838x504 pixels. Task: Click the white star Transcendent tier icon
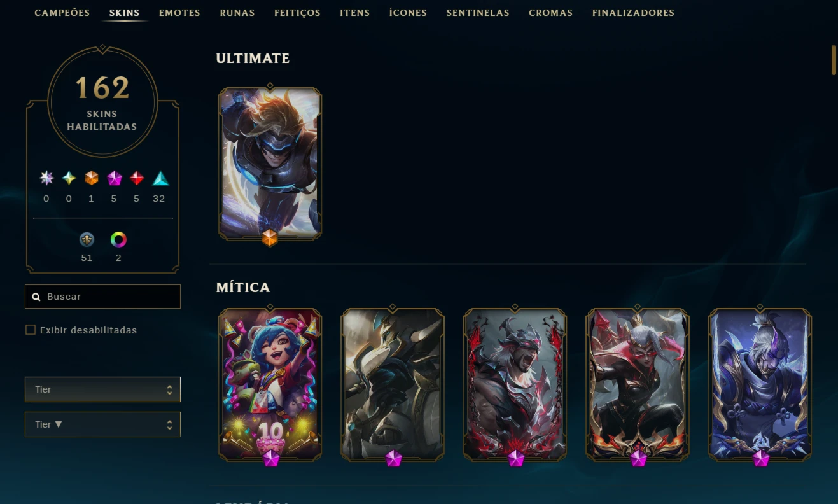pos(46,178)
